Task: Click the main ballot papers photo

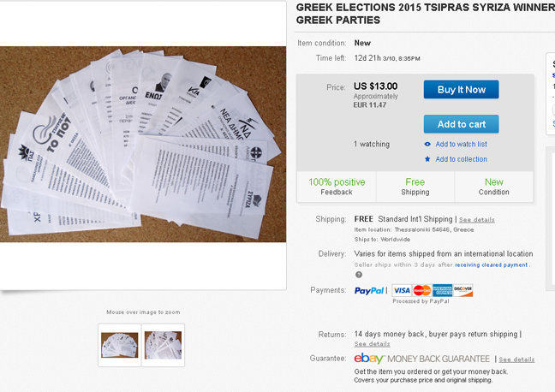Action: (143, 145)
